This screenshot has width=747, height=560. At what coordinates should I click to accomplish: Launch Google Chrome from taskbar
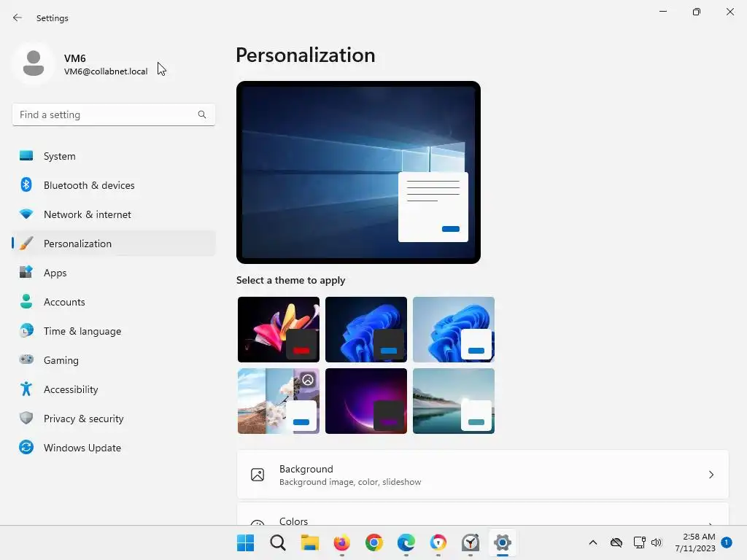(x=374, y=542)
